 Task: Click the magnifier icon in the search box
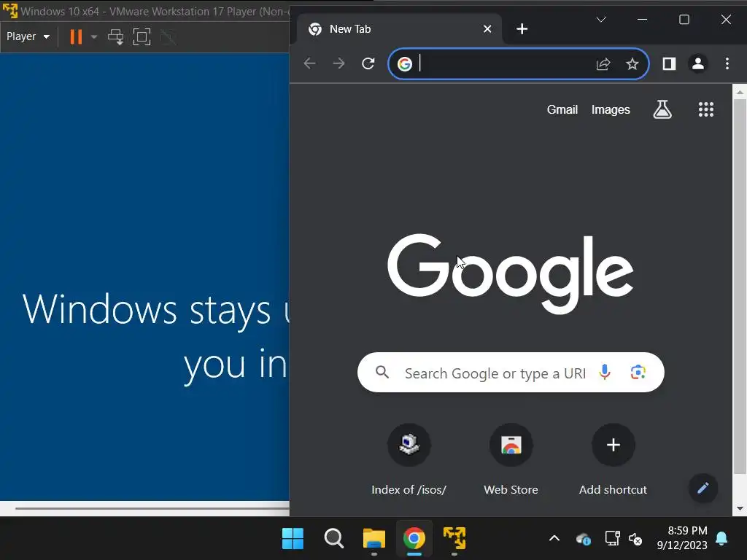click(x=382, y=372)
